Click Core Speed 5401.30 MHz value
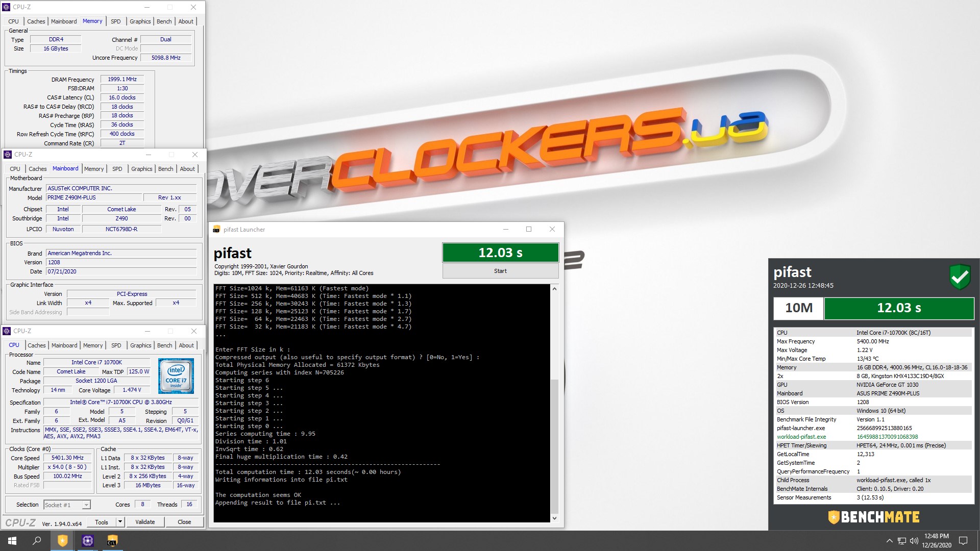 (x=67, y=458)
